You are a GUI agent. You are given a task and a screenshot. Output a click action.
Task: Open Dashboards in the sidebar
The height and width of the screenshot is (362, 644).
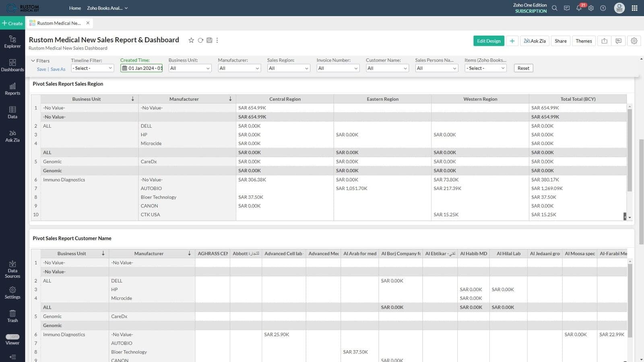[x=12, y=65]
